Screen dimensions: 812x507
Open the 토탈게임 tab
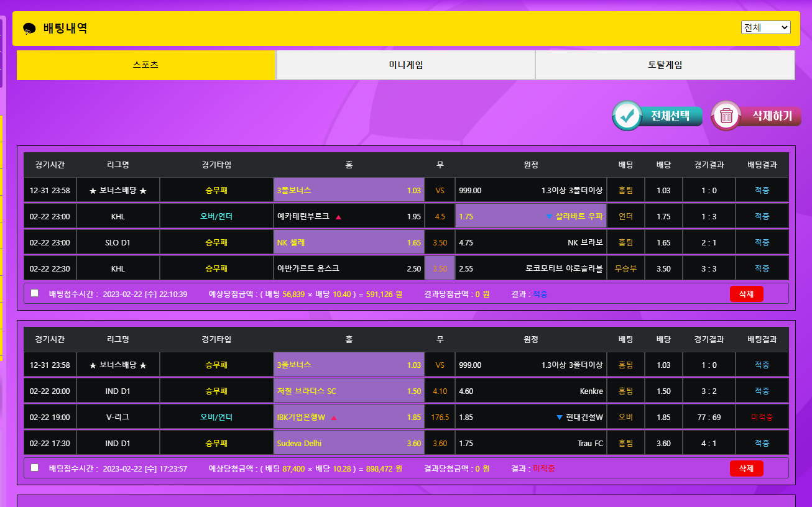[665, 65]
